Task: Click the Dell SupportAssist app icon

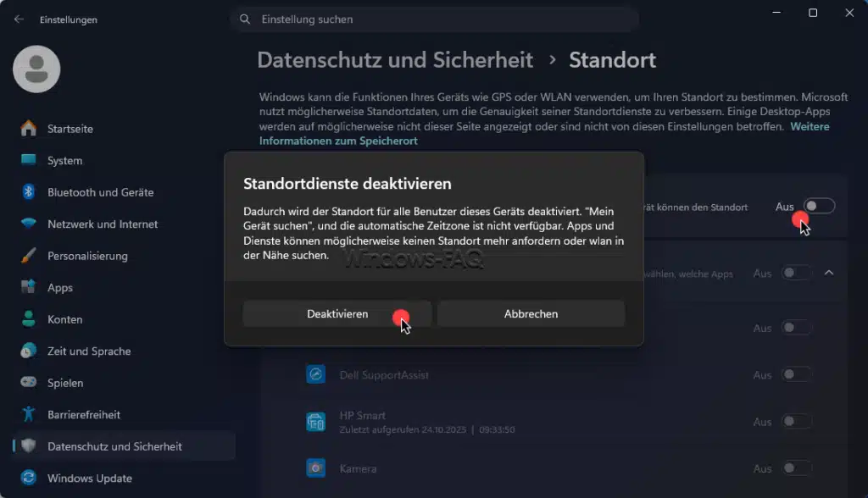Action: pos(315,374)
